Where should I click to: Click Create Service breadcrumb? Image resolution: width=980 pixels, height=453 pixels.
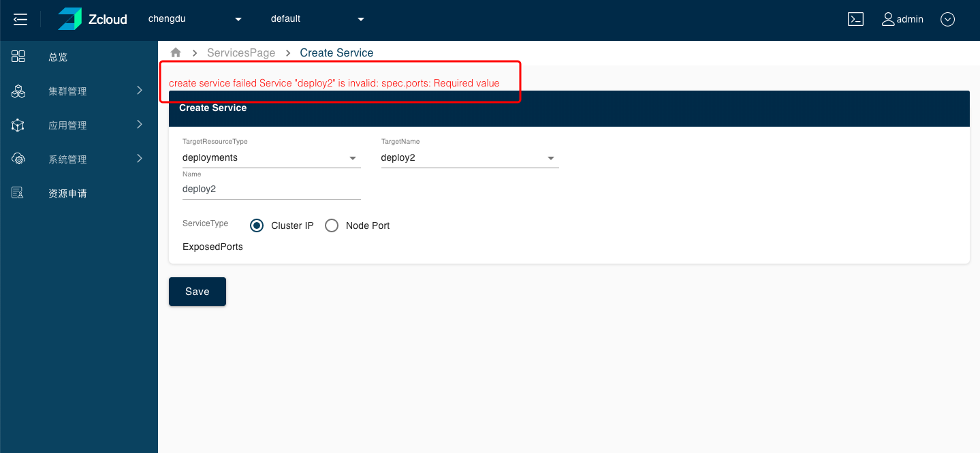tap(336, 52)
